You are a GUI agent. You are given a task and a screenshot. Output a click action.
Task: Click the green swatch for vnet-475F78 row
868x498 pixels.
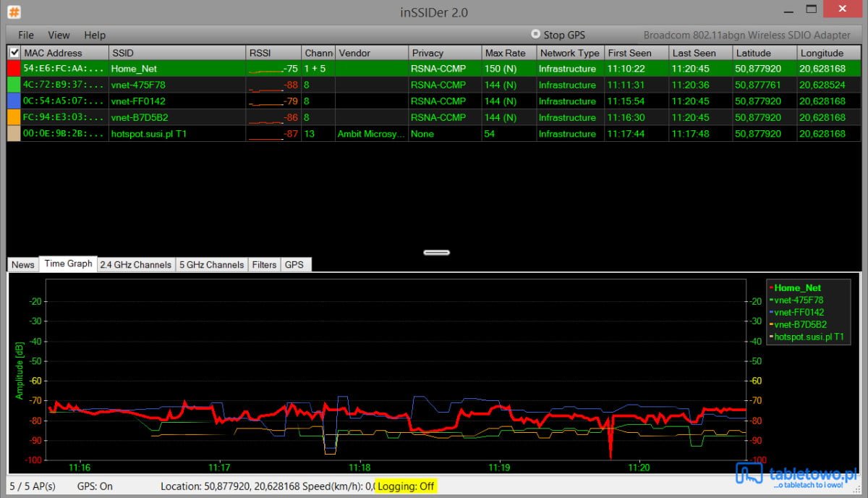(x=14, y=85)
